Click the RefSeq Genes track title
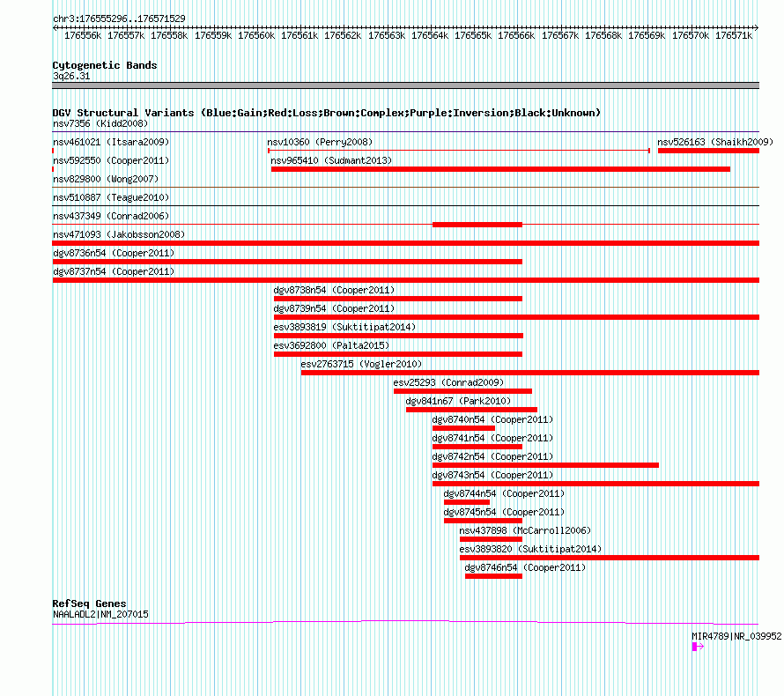This screenshot has height=696, width=784. [89, 603]
